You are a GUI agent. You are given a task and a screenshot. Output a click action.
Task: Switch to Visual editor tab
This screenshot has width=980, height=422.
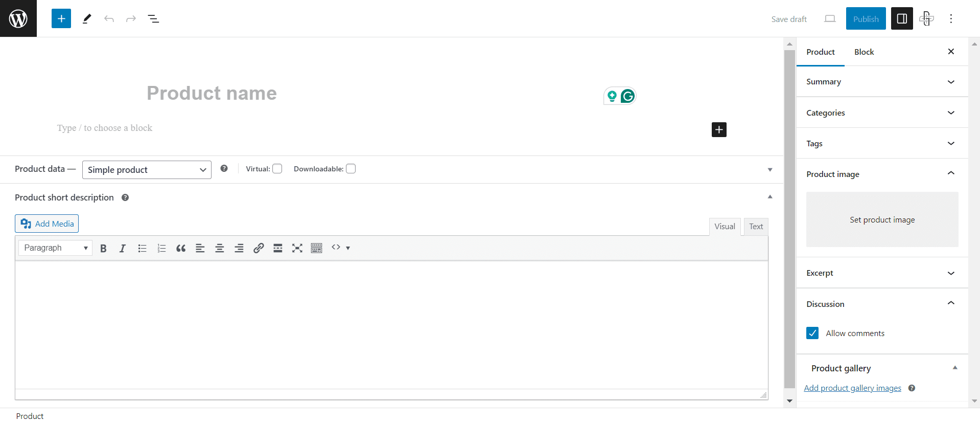click(x=725, y=227)
